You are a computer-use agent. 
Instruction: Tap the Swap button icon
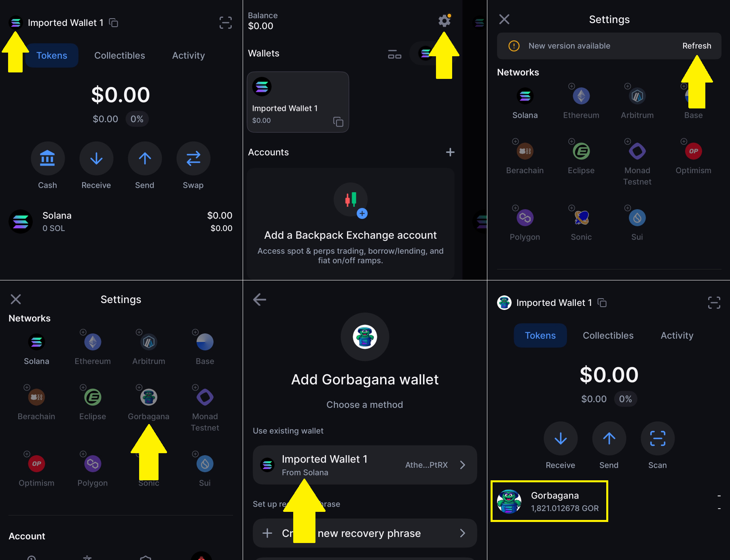click(193, 158)
